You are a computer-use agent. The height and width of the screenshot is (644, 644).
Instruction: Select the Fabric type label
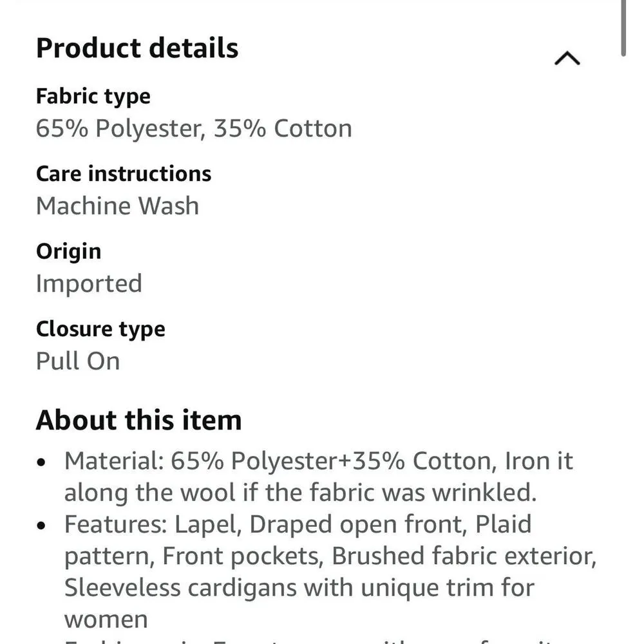93,97
